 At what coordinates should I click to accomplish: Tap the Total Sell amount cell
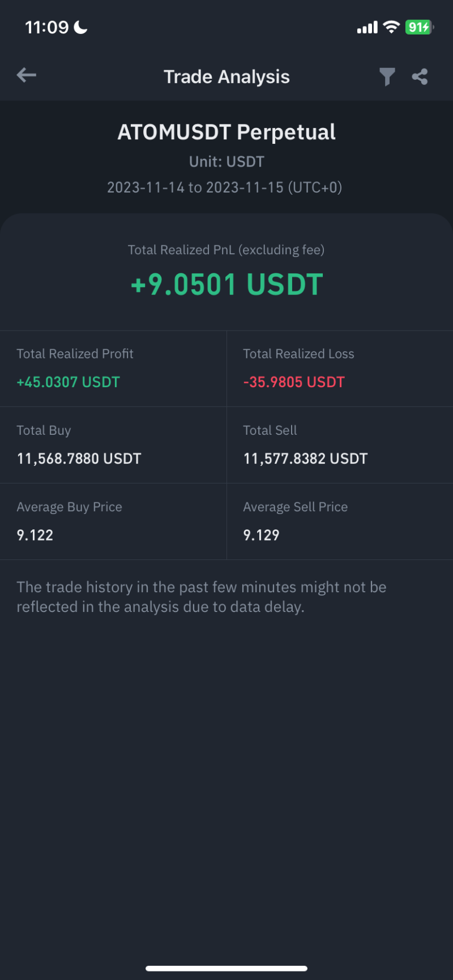tap(340, 445)
